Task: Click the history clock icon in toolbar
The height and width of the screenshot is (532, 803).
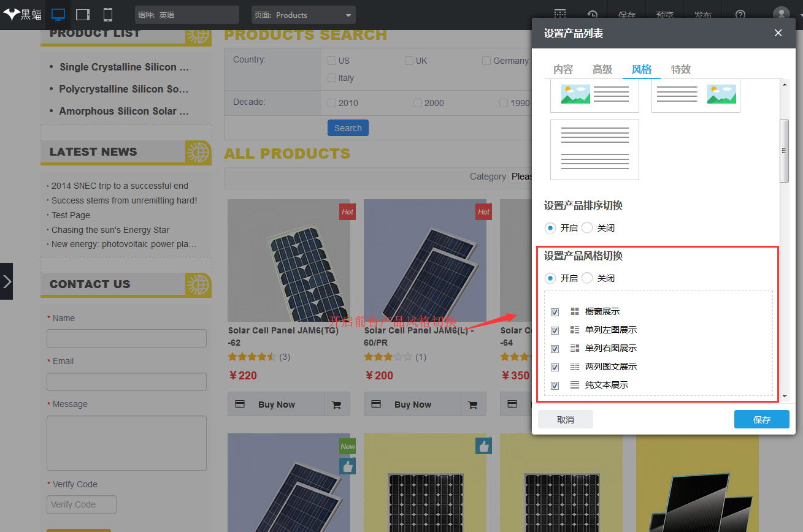Action: pos(592,15)
